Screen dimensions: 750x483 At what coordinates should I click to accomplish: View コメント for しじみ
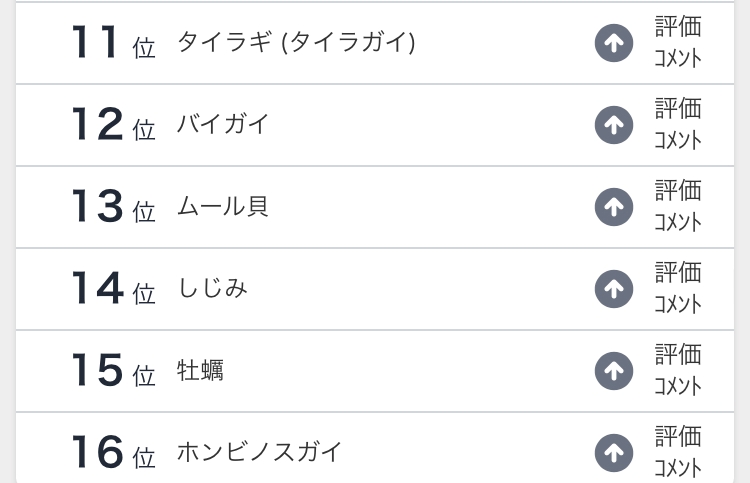[x=678, y=304]
